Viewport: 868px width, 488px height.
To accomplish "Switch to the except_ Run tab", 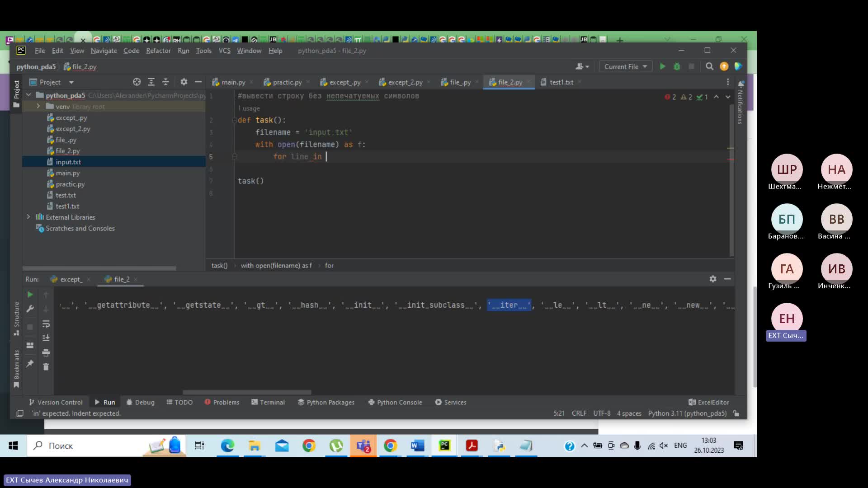I will pos(71,279).
